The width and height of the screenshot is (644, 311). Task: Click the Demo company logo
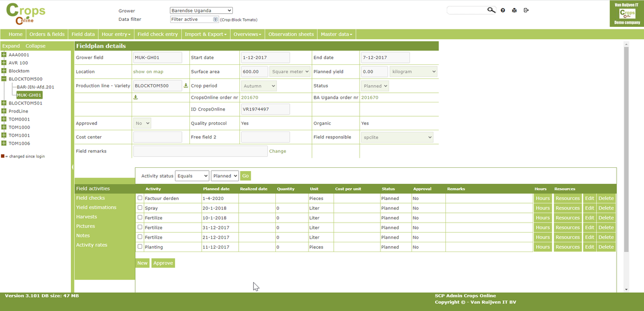point(627,14)
